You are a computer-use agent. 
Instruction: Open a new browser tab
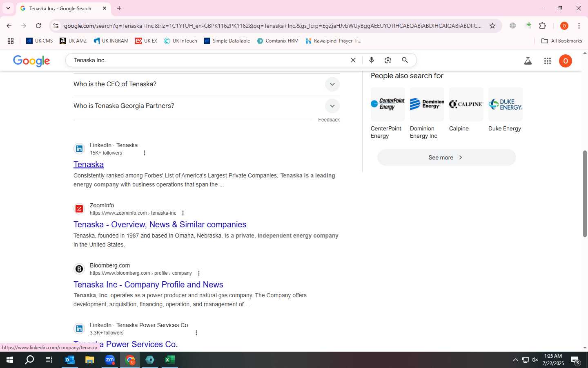point(119,8)
